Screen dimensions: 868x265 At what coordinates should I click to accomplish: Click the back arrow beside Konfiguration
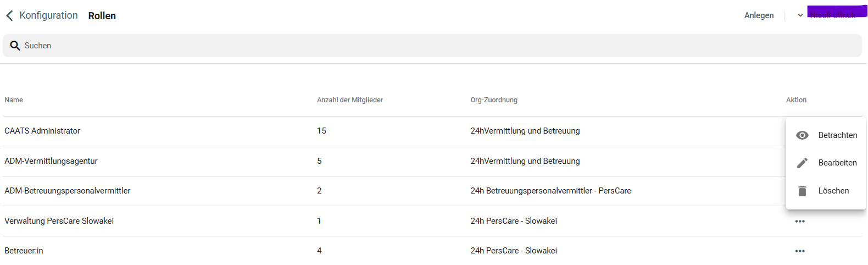click(9, 16)
